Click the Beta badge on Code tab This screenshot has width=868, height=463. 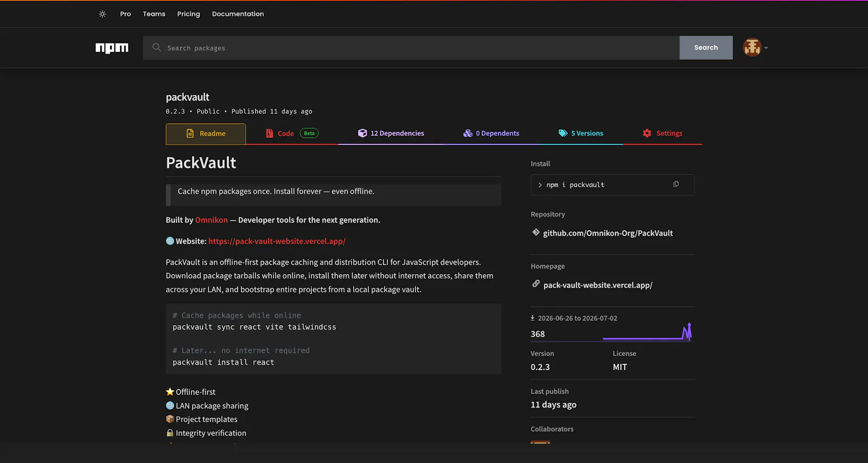click(309, 133)
